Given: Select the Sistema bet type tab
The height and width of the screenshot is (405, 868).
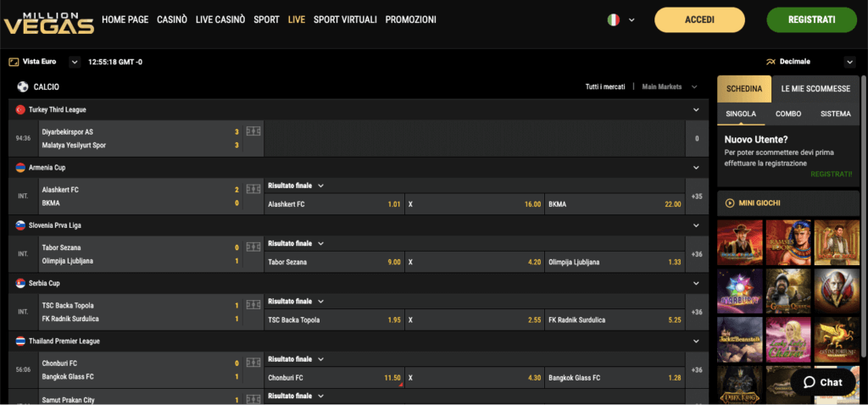Looking at the screenshot, I should click(836, 114).
